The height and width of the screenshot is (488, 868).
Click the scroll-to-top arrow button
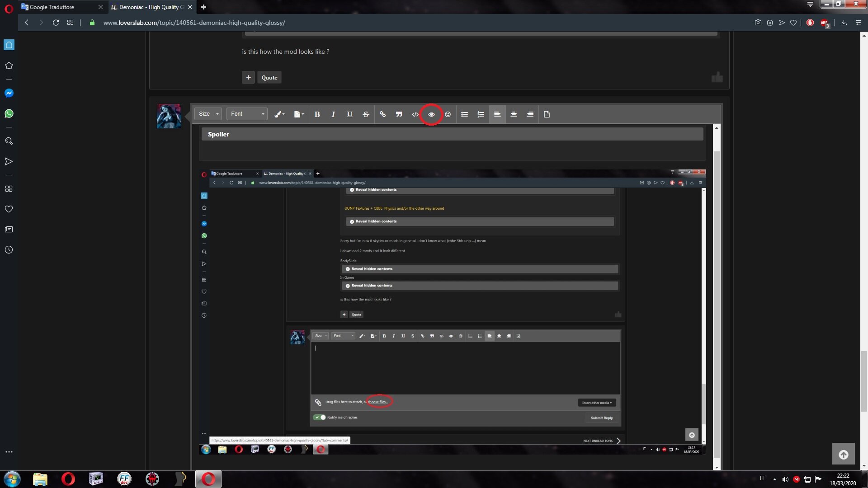[844, 455]
